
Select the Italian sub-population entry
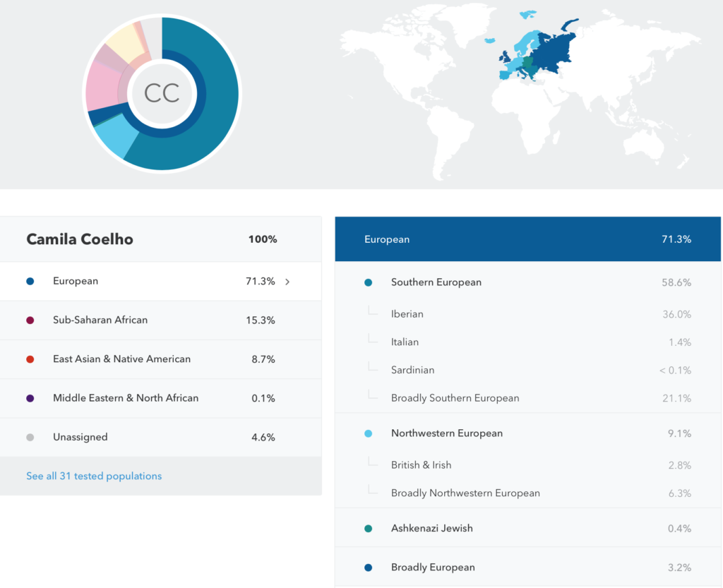pos(405,342)
